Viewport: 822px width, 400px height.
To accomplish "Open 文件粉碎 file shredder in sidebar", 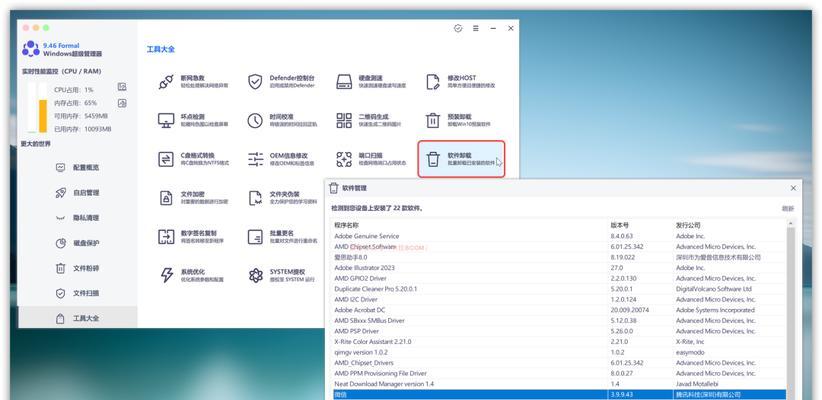I will (x=78, y=268).
